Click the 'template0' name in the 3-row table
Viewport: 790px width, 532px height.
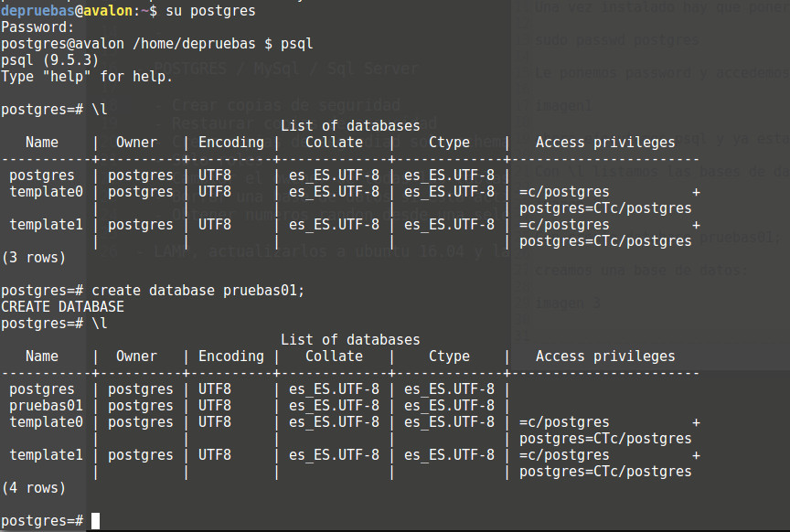coord(46,192)
